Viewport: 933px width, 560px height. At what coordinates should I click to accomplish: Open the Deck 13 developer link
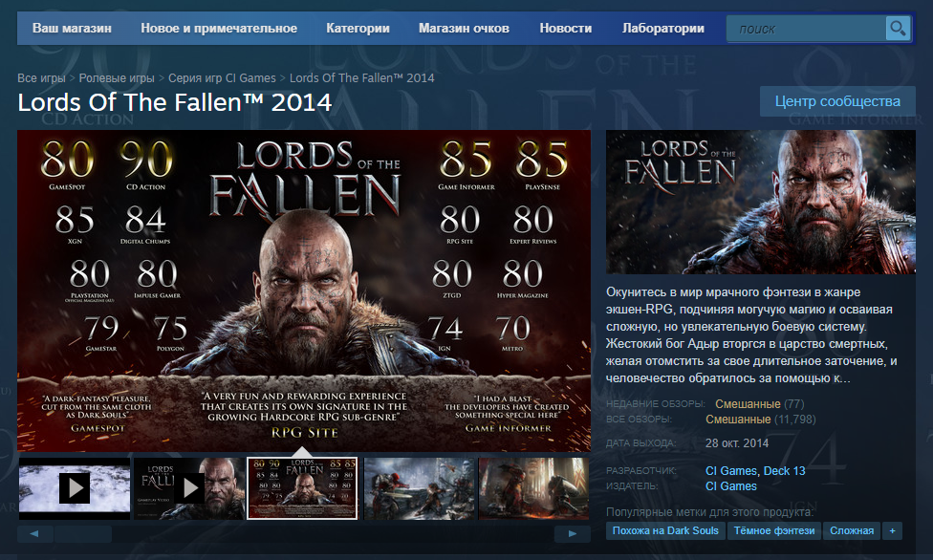(784, 471)
